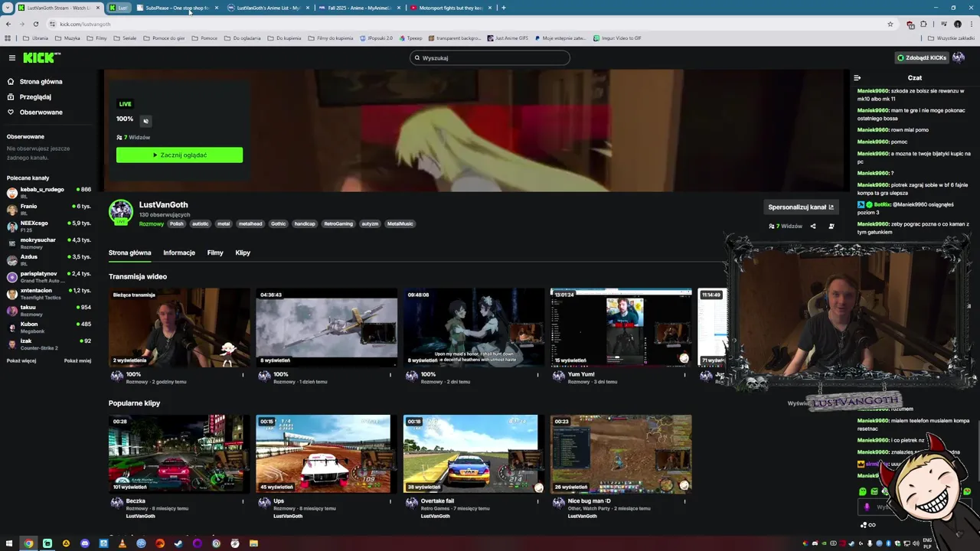
Task: Open the hamburger sidebar menu
Action: [x=12, y=58]
